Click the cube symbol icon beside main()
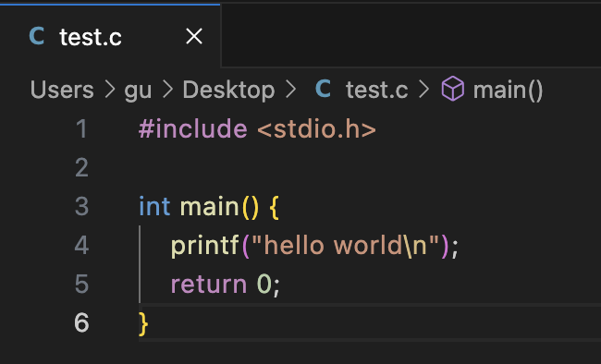The height and width of the screenshot is (364, 601). click(453, 89)
